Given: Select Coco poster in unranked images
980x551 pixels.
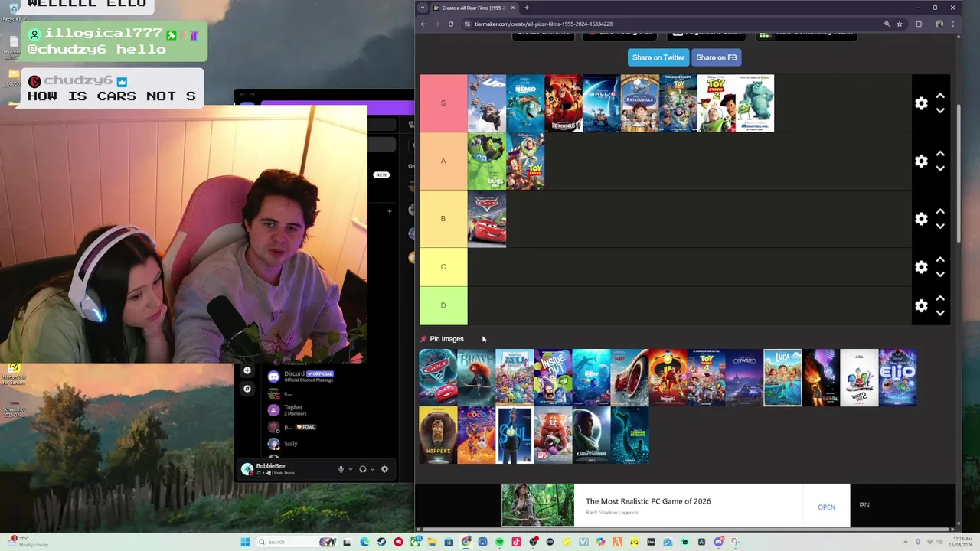Looking at the screenshot, I should pyautogui.click(x=476, y=435).
